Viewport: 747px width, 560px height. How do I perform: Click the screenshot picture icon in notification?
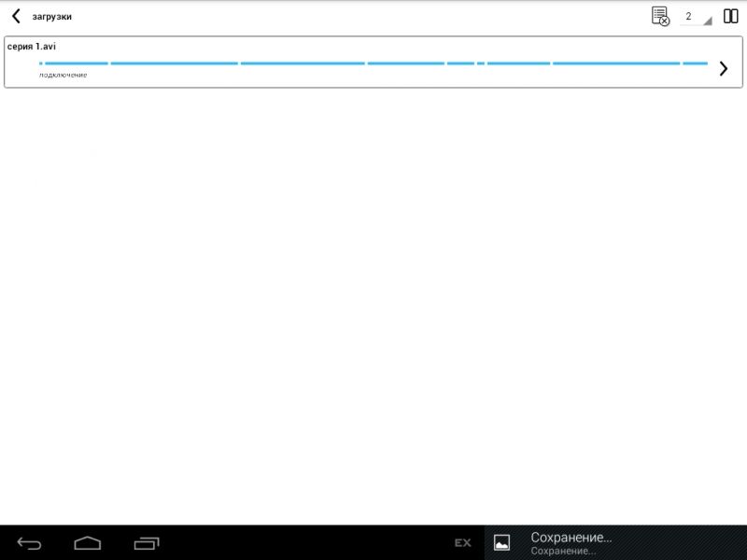pos(501,542)
